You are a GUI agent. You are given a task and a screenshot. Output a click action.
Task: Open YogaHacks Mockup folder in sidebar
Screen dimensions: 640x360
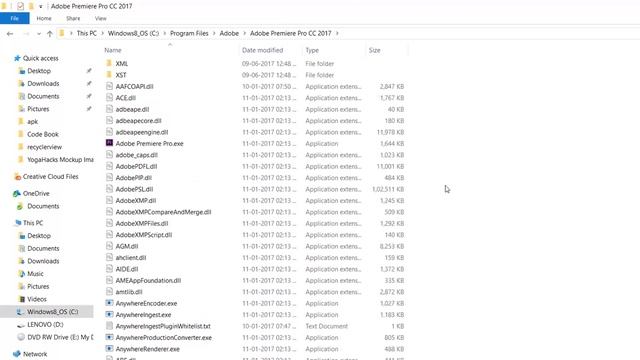pyautogui.click(x=60, y=160)
